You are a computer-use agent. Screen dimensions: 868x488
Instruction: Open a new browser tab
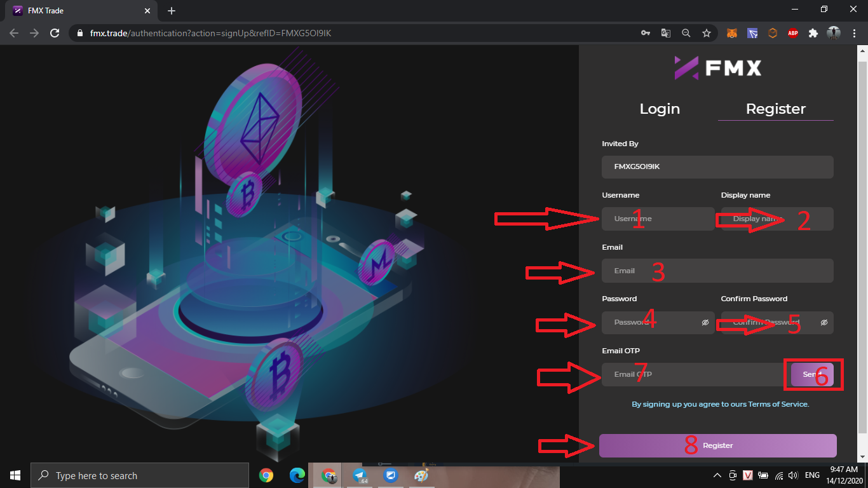(172, 11)
